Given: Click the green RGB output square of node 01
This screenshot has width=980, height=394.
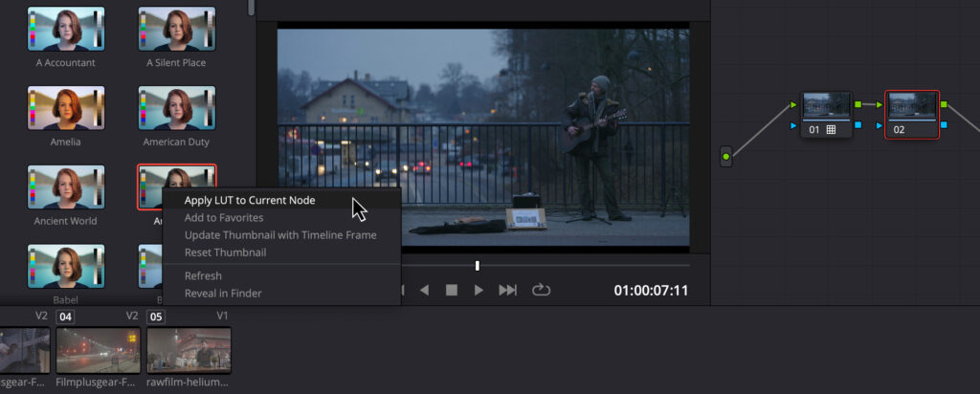Looking at the screenshot, I should [858, 104].
